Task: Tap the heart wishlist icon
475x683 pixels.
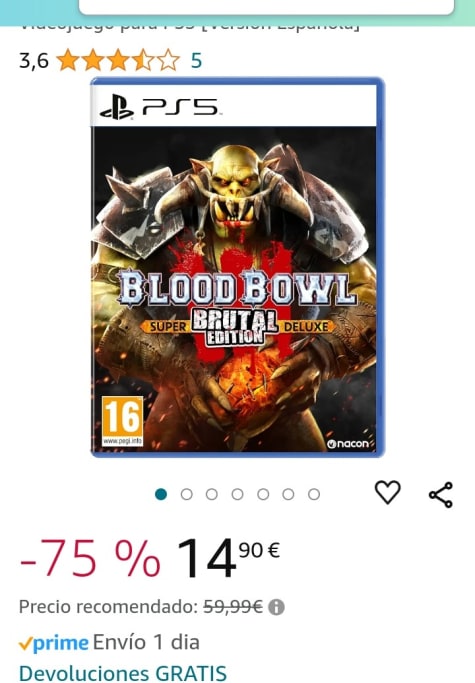Action: (387, 492)
